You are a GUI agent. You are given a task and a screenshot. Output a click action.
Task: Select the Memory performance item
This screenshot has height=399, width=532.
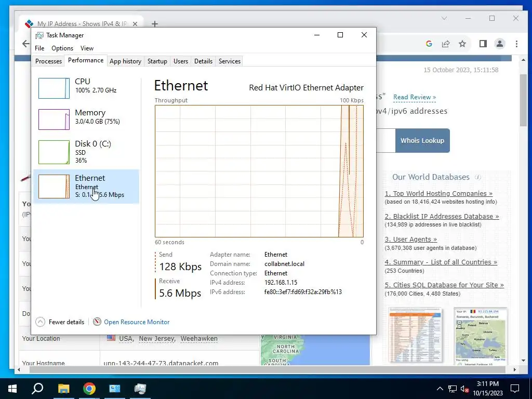click(86, 119)
